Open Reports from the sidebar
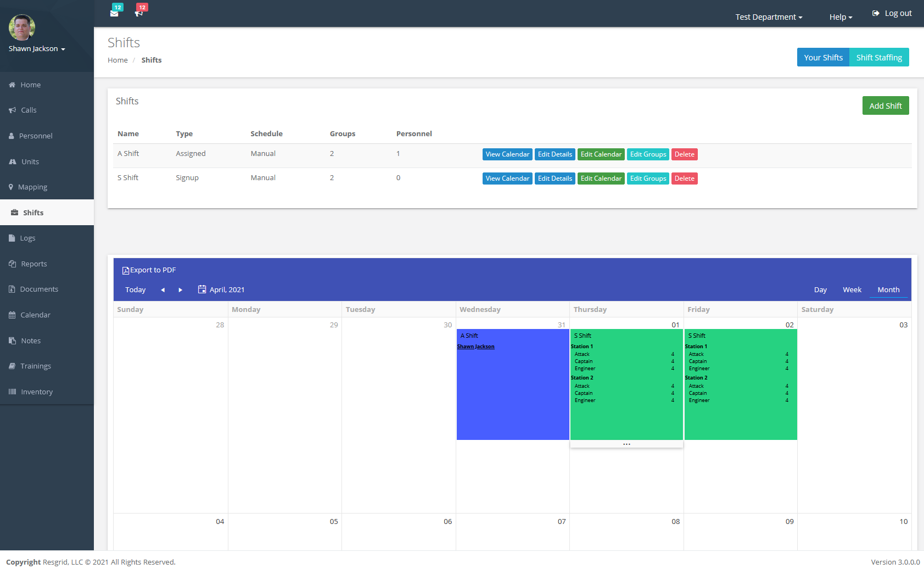924x569 pixels. [x=33, y=264]
